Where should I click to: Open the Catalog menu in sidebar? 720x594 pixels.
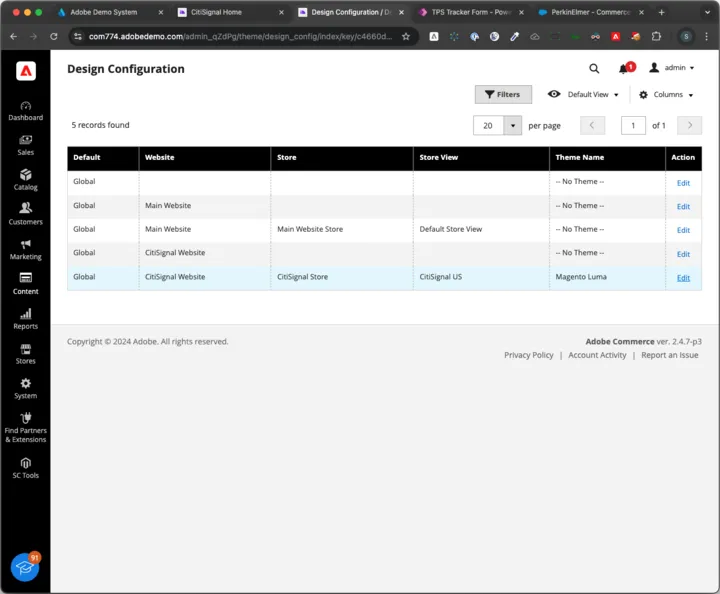pos(26,180)
